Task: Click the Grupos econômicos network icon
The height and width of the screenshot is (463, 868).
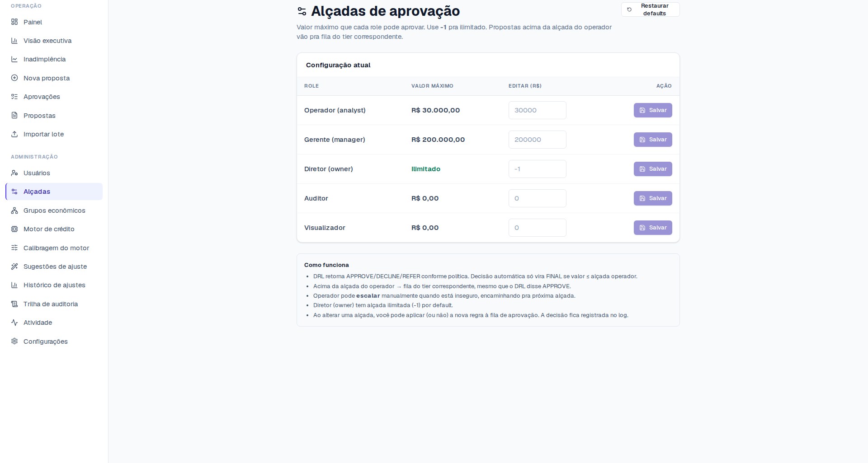Action: [14, 210]
